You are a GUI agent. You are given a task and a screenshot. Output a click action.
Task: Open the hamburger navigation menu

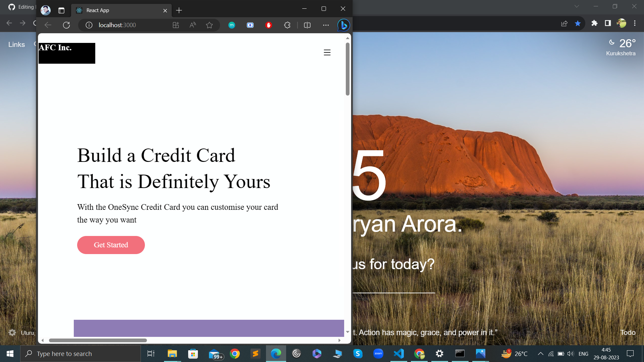(327, 53)
